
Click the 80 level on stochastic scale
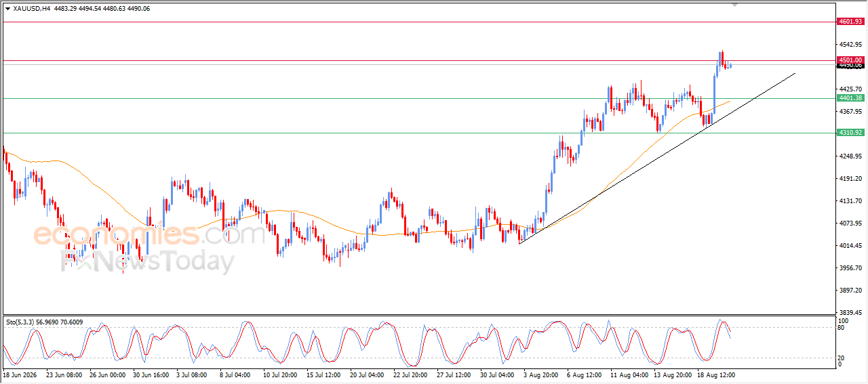point(842,328)
